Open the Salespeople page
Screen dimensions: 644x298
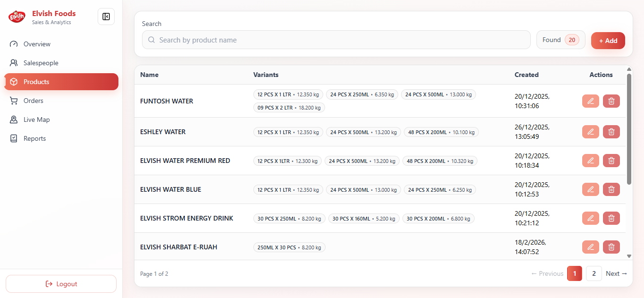coord(61,63)
